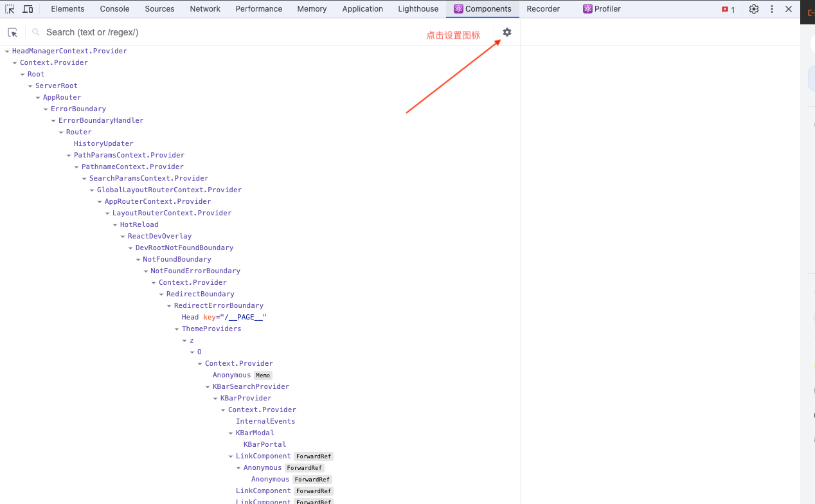This screenshot has height=504, width=815.
Task: Switch to the Console tab
Action: pyautogui.click(x=114, y=9)
